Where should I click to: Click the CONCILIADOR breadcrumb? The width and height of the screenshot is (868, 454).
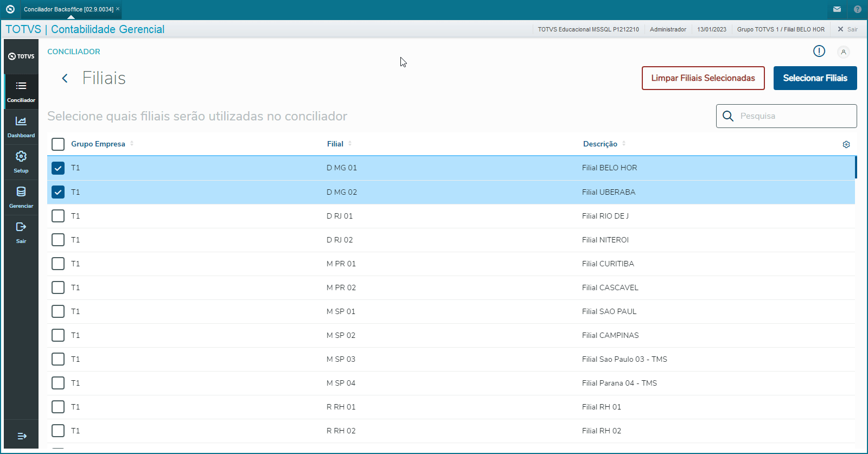click(74, 52)
